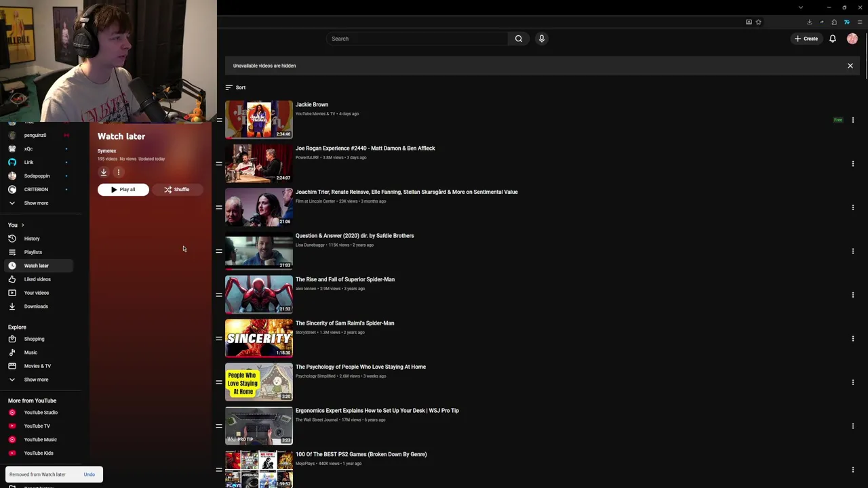Open options for Sincerity of Sam Raimi's video
This screenshot has width=868, height=488.
coord(852,338)
